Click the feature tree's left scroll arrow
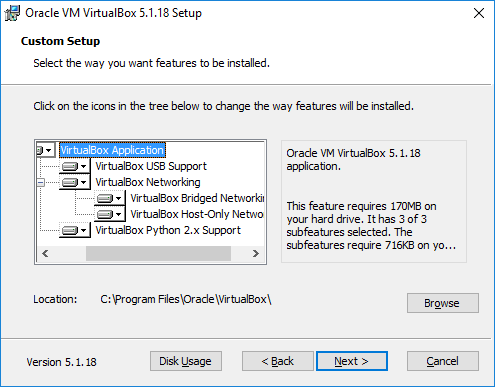 45,254
